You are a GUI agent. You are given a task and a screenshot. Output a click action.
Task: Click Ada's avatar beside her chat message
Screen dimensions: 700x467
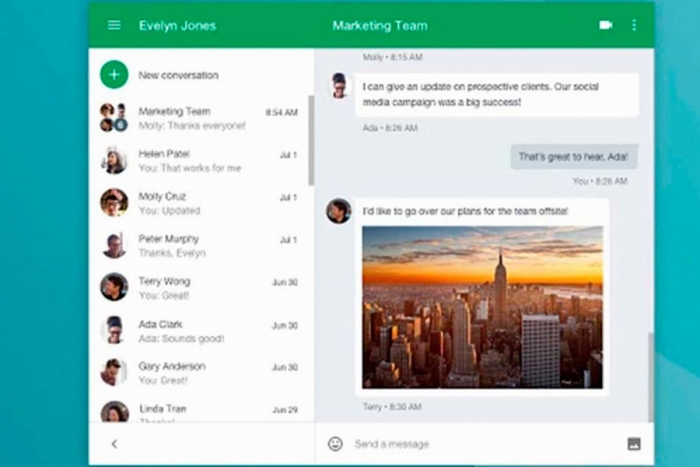tap(339, 85)
